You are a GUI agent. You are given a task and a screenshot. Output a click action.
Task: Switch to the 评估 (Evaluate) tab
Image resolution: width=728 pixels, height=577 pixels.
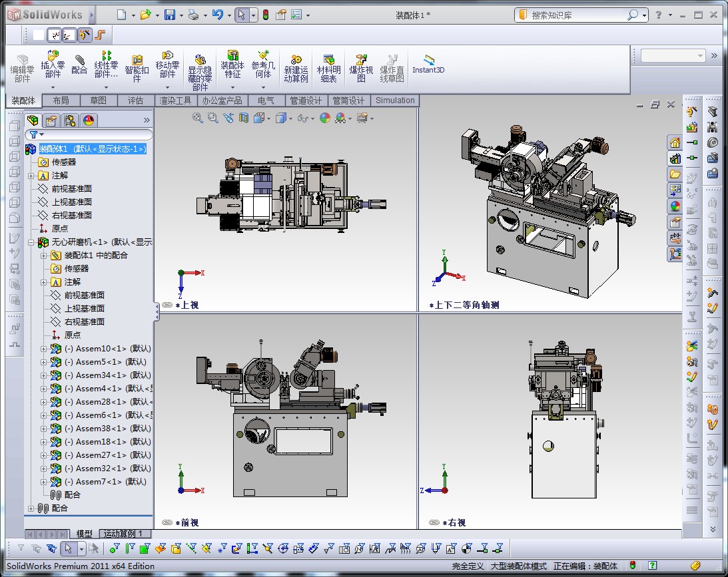coord(135,100)
